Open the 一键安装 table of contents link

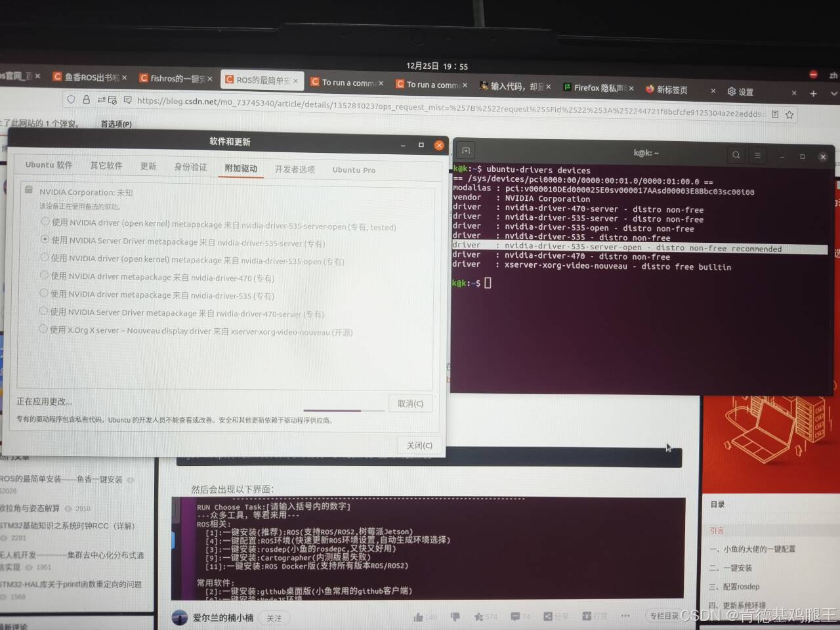click(730, 568)
